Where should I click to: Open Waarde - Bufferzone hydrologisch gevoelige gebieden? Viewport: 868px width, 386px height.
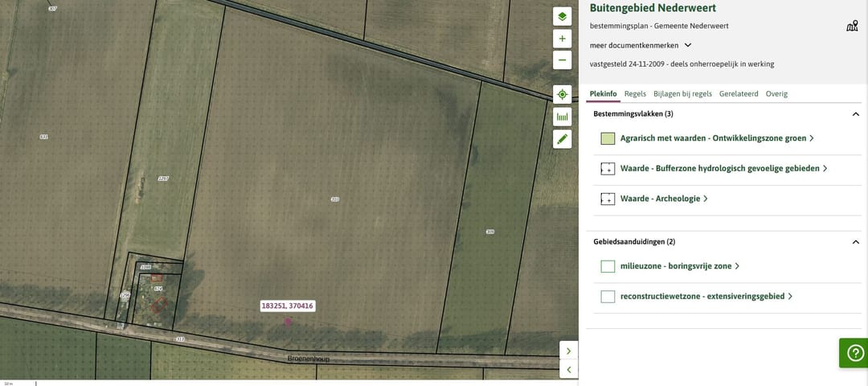click(x=719, y=169)
